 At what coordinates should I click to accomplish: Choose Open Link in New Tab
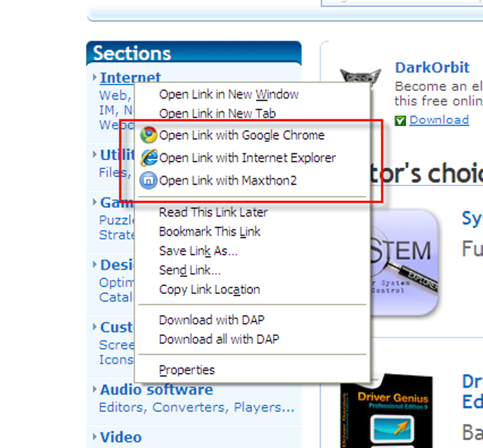[x=252, y=114]
